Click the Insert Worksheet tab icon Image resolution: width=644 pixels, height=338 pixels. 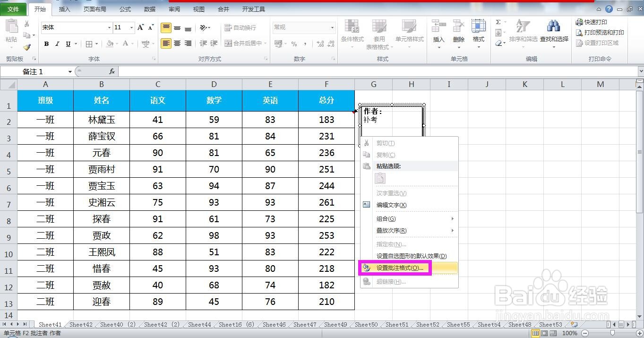point(574,325)
